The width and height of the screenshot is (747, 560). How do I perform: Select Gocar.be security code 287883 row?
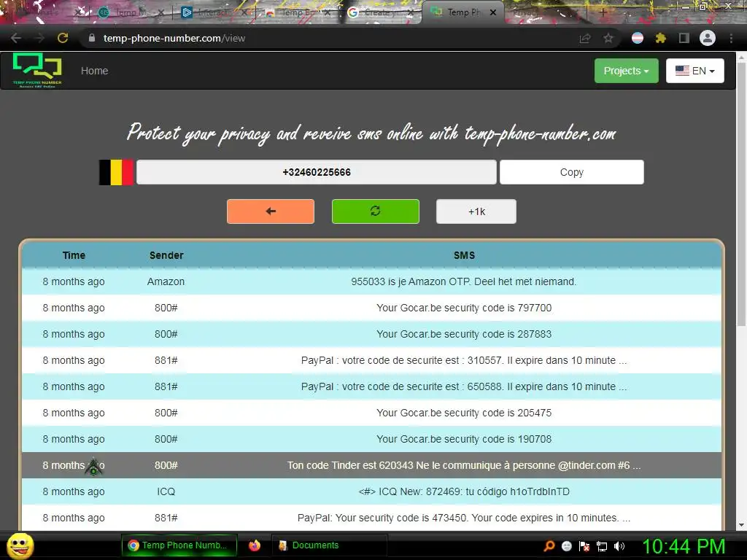click(x=371, y=334)
